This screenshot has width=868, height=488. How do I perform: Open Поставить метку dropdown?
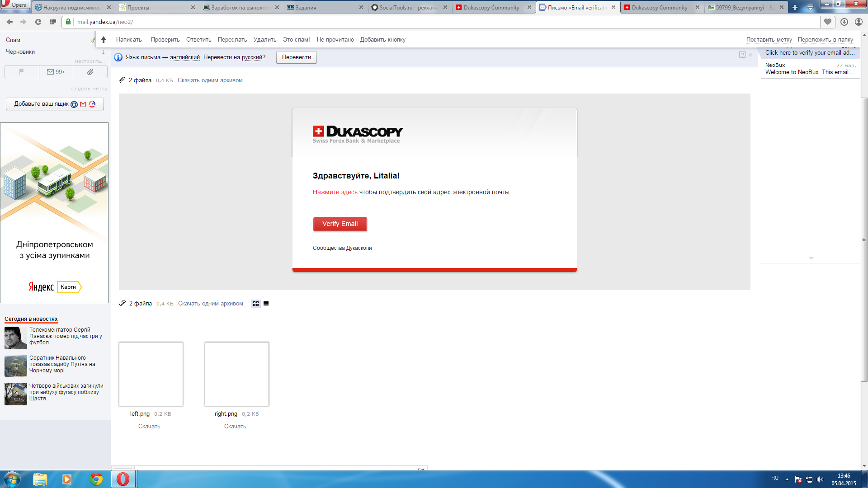[769, 40]
